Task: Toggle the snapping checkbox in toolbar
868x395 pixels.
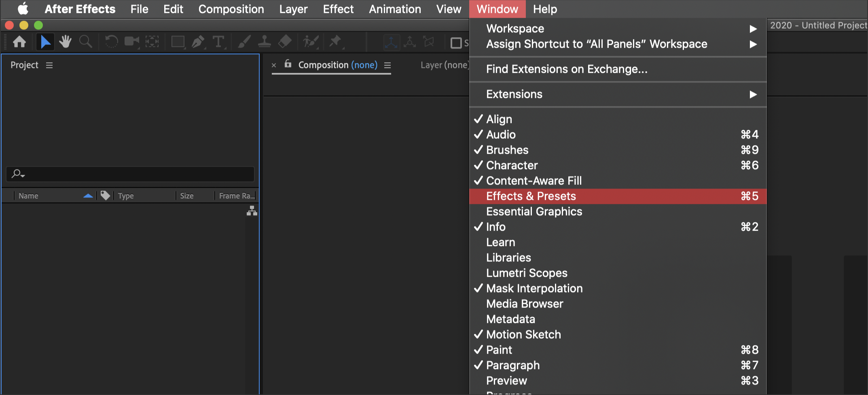Action: click(456, 42)
